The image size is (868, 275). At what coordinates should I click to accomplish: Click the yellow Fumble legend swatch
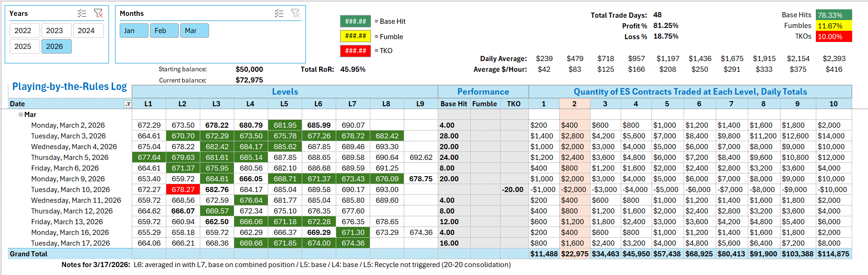tap(355, 36)
